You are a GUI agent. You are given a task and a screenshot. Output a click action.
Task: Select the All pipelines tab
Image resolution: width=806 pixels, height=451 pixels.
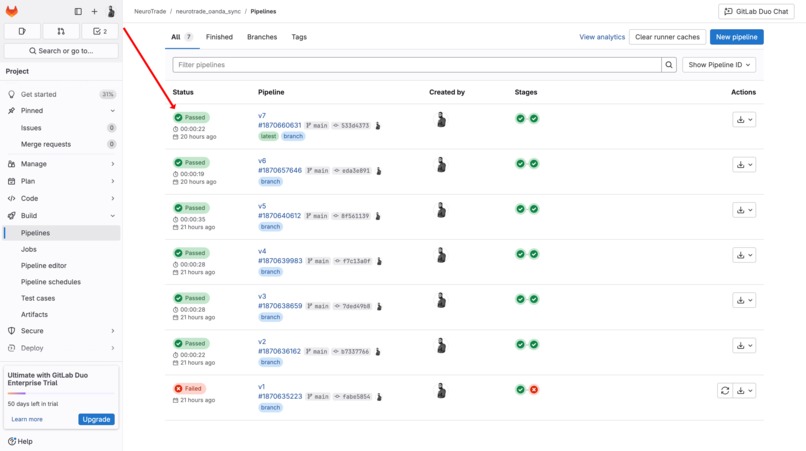[x=182, y=37]
